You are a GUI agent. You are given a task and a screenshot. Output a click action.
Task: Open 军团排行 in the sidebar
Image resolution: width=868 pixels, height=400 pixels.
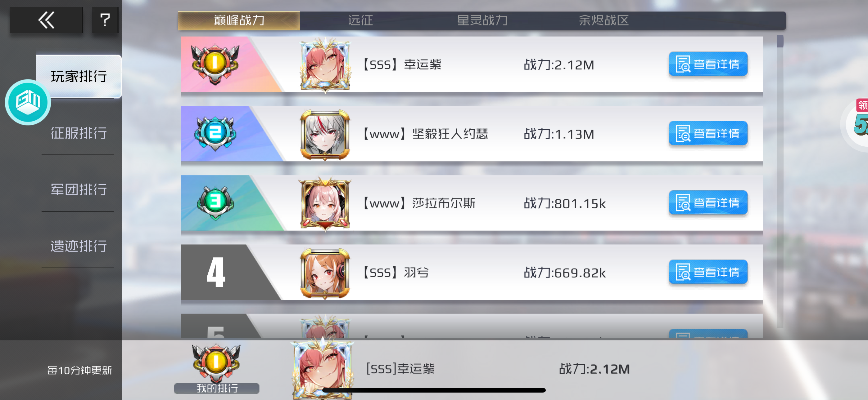[x=79, y=189]
